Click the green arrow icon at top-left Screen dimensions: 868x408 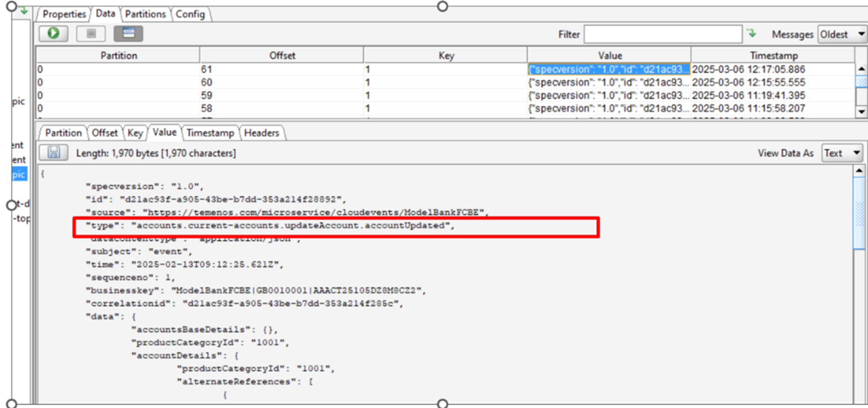click(x=24, y=11)
